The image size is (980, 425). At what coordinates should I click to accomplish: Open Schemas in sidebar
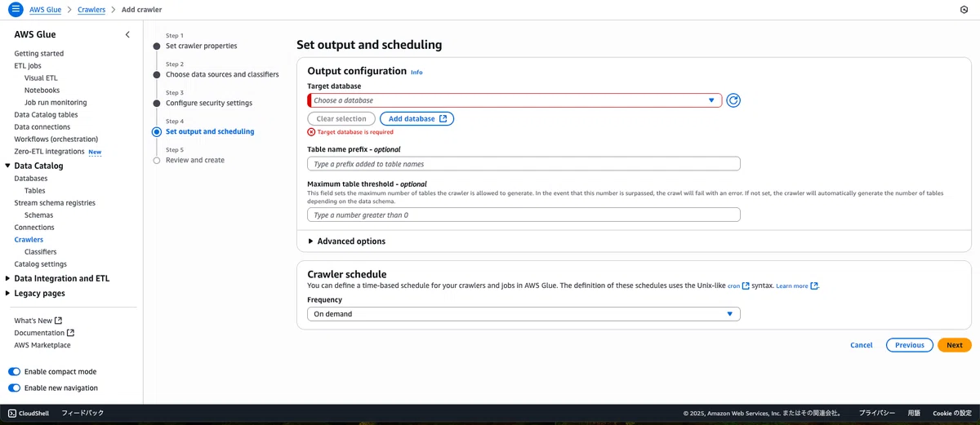point(38,215)
